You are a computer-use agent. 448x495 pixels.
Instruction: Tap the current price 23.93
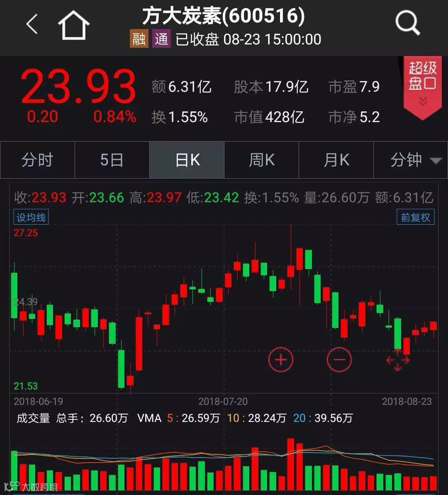pyautogui.click(x=78, y=86)
